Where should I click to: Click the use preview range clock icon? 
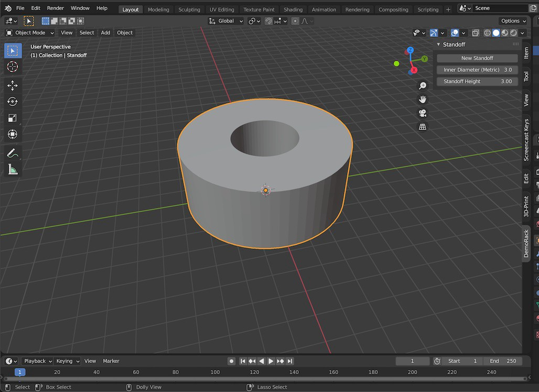pos(437,361)
